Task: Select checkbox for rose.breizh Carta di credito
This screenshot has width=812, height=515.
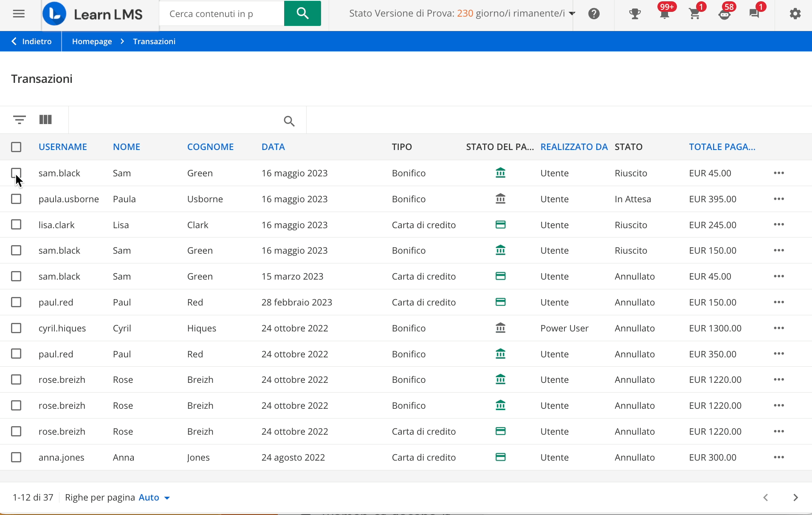Action: [x=16, y=431]
